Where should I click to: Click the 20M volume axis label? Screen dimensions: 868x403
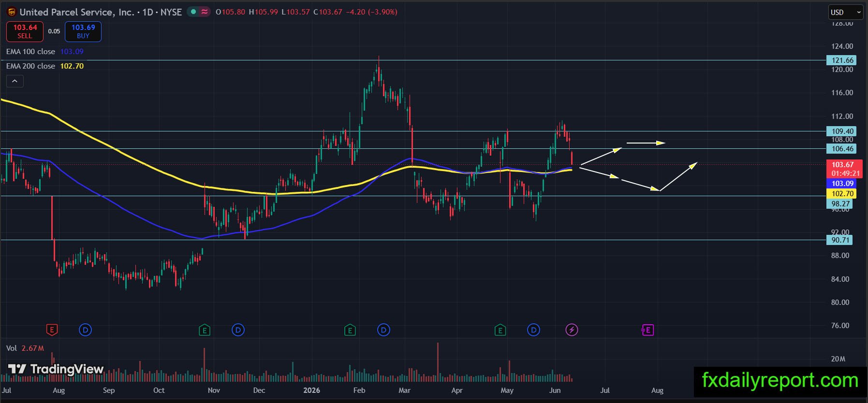(x=838, y=359)
